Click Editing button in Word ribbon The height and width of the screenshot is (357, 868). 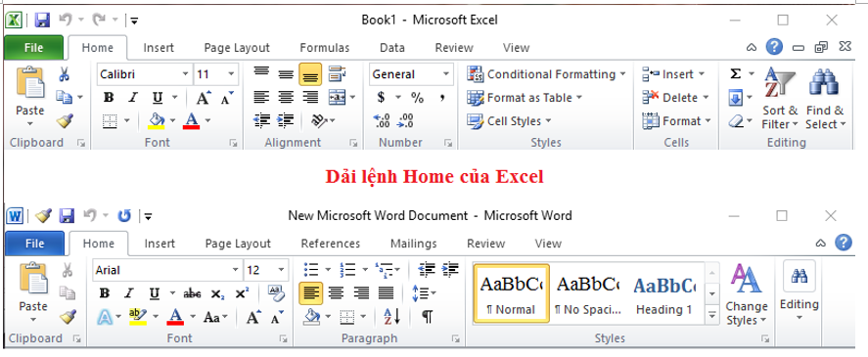pos(799,290)
